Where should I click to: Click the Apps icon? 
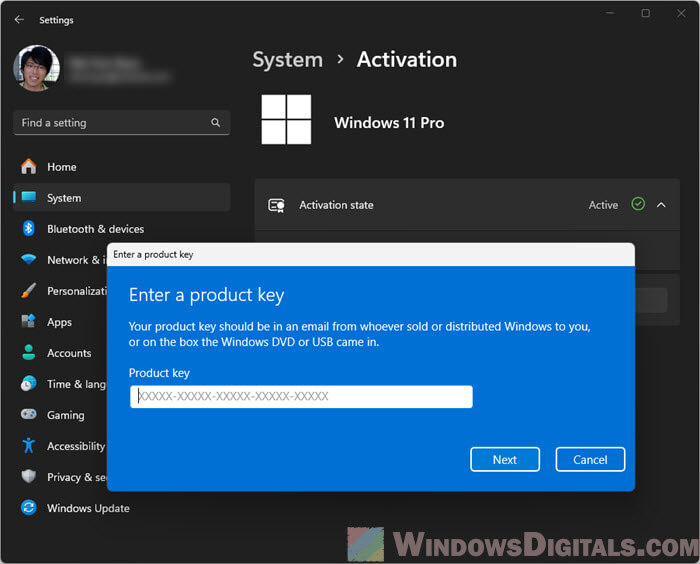tap(29, 321)
